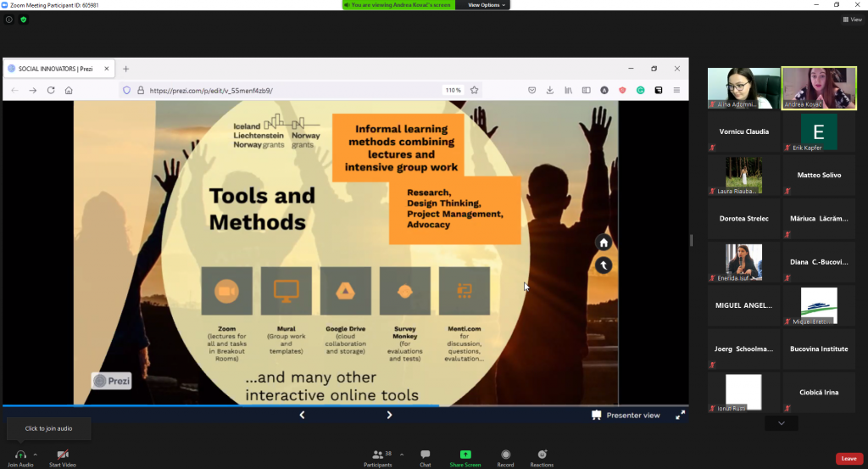Click the Prezi logo badge
This screenshot has height=469, width=868.
pos(112,381)
